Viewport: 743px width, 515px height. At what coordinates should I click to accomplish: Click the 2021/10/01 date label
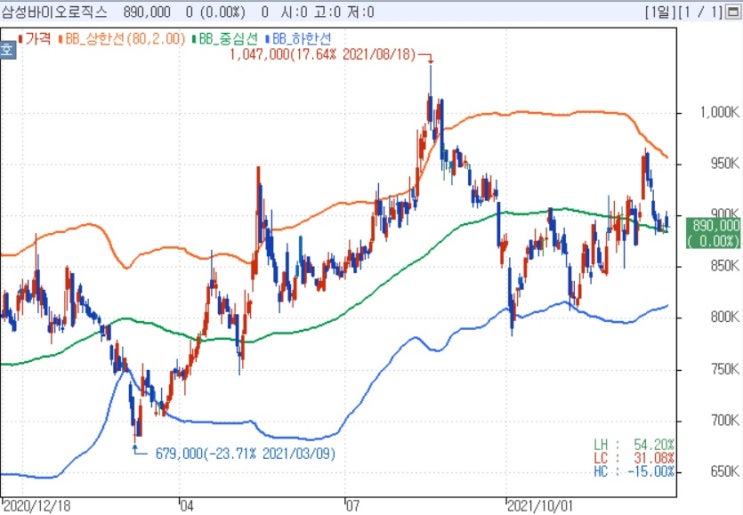click(540, 506)
